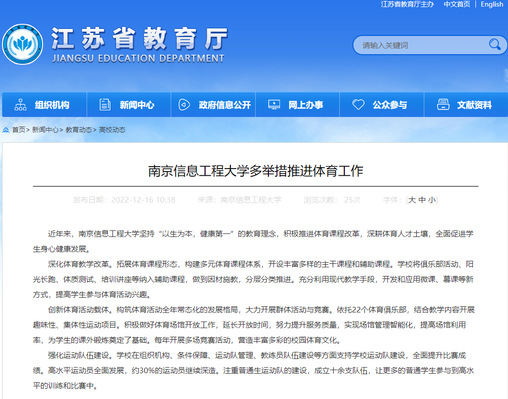Image resolution: width=508 pixels, height=399 pixels.
Task: Set font size to 小 (small)
Action: (432, 200)
